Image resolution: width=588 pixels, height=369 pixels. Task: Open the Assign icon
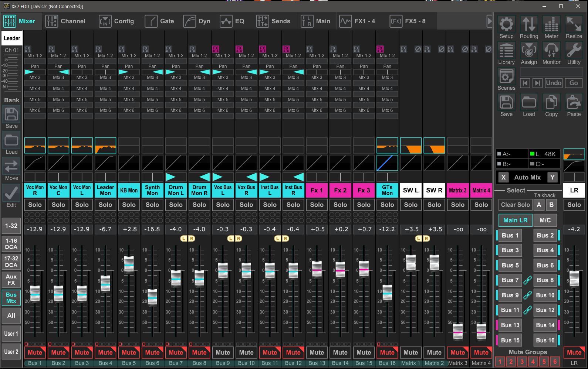pos(529,50)
